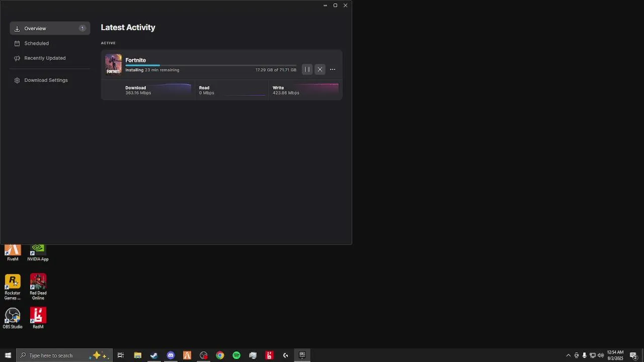Click the Fortnite install progress bar
Screen dimensions: 644x362
pyautogui.click(x=211, y=65)
